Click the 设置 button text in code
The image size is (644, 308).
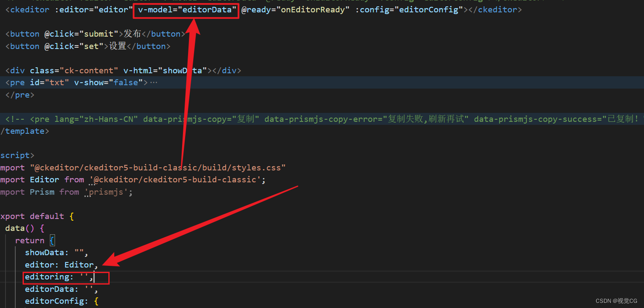pyautogui.click(x=118, y=46)
